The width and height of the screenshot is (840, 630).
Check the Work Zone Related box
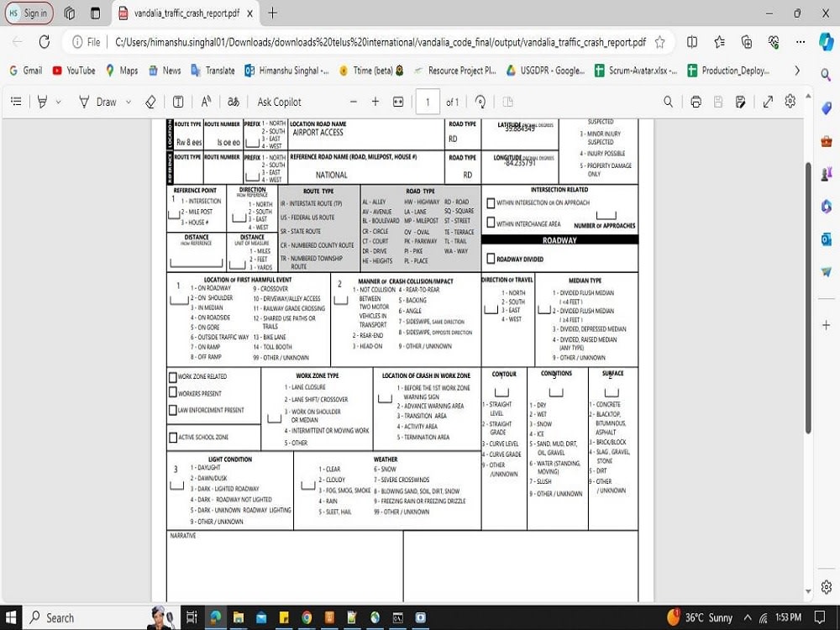click(172, 377)
